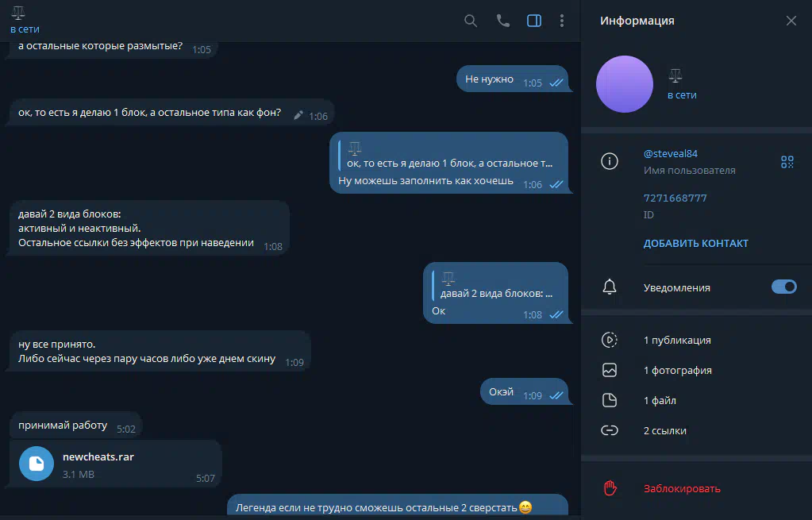
Task: Click the bell icon for Уведомления
Action: [x=610, y=287]
